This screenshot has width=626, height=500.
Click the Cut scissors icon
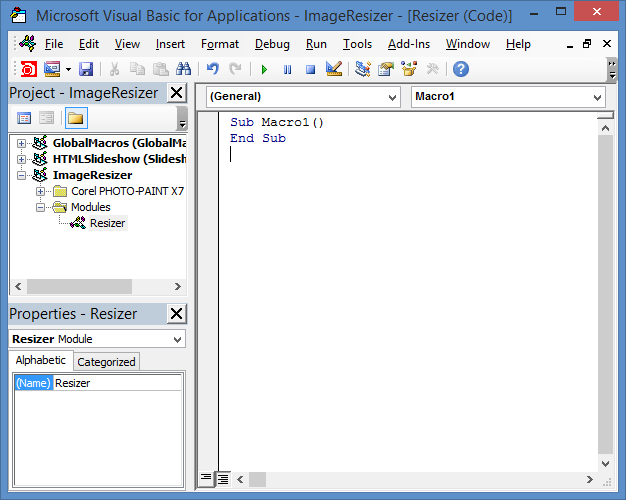pos(115,69)
